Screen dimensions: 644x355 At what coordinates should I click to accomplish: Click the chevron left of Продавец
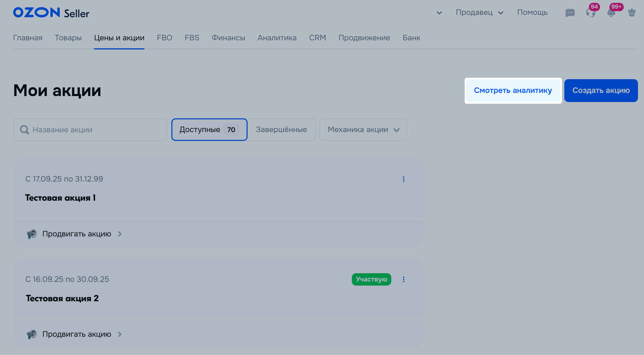click(439, 13)
